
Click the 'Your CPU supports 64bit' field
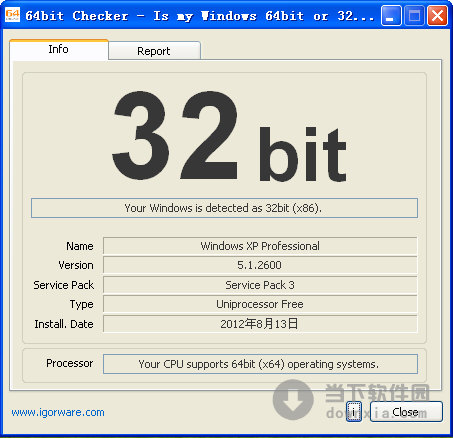point(260,364)
